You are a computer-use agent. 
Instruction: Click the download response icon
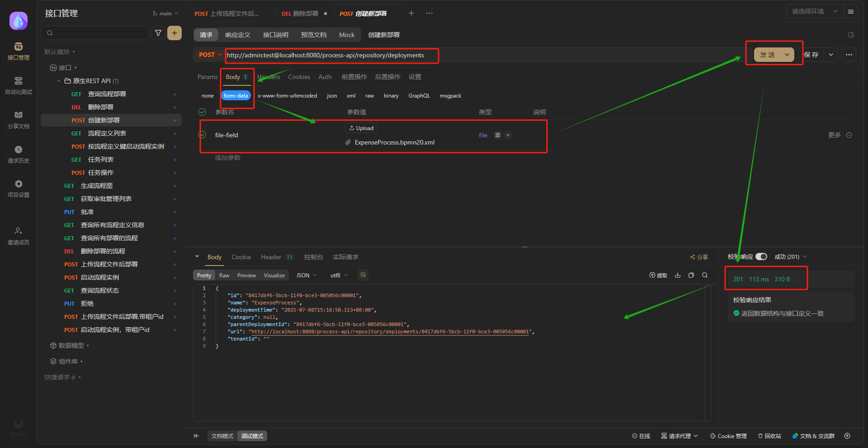click(678, 275)
